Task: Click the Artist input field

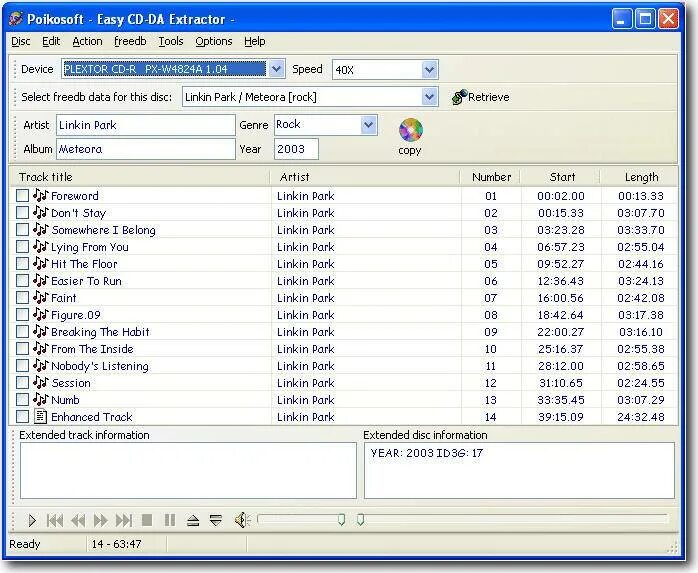Action: [146, 125]
